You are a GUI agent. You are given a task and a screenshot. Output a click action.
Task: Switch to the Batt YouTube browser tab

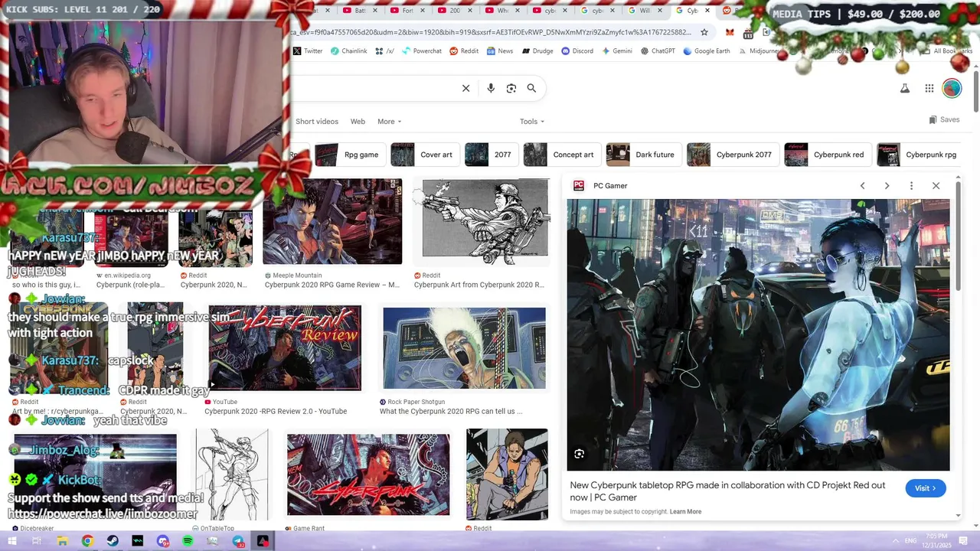click(x=359, y=11)
